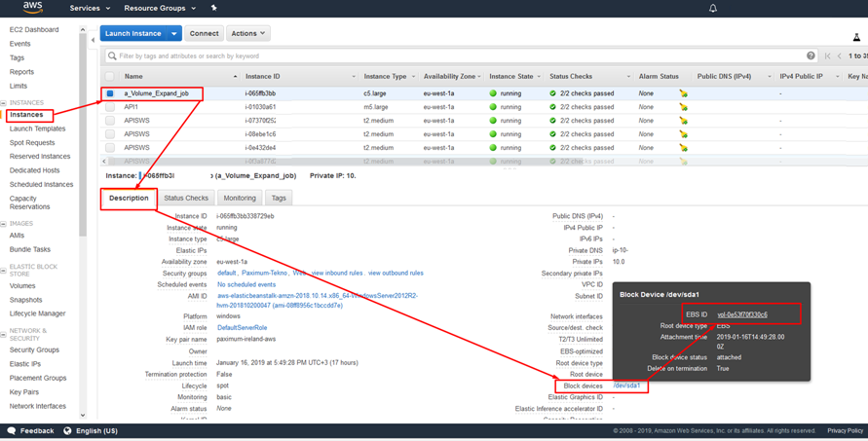Click the flask icon at top right

click(x=856, y=37)
